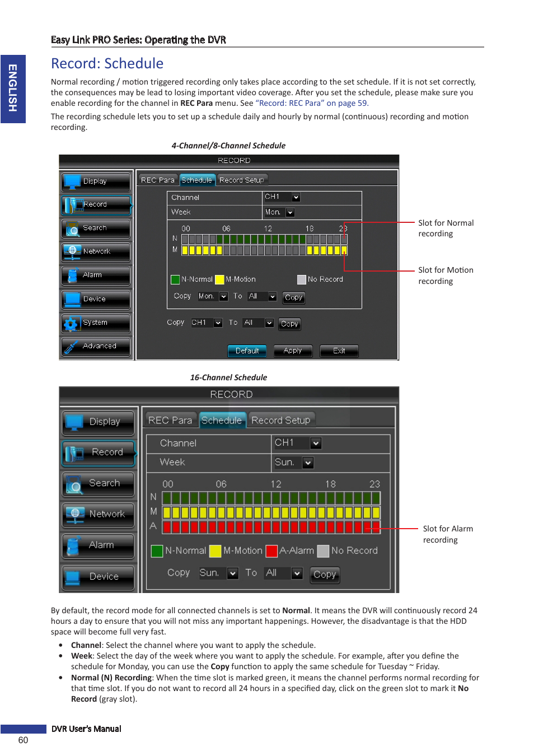Click Alarm siren icon in 4-channel sidebar
Image resolution: width=534 pixels, height=756 pixels.
click(x=72, y=276)
